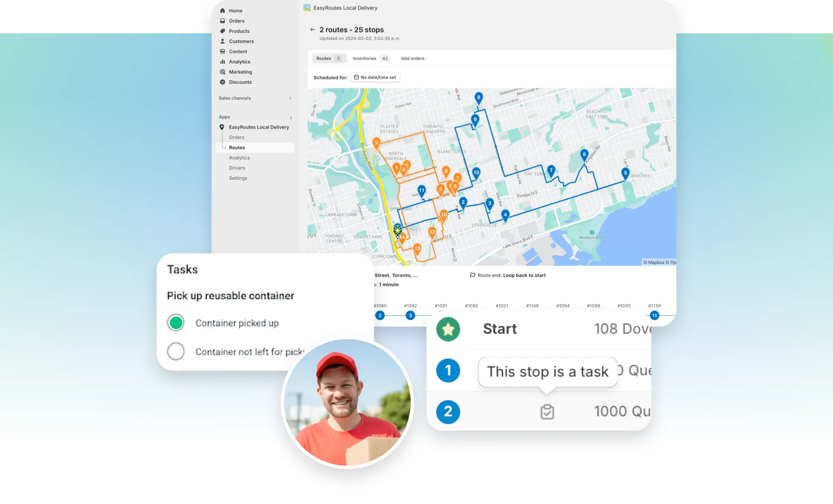833x504 pixels.
Task: Switch to the Routes tab
Action: pyautogui.click(x=329, y=58)
